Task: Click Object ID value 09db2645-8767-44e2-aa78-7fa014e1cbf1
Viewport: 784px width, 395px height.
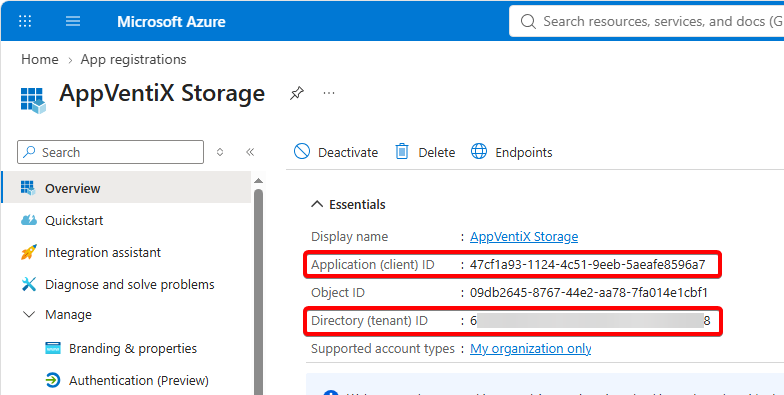Action: tap(589, 292)
